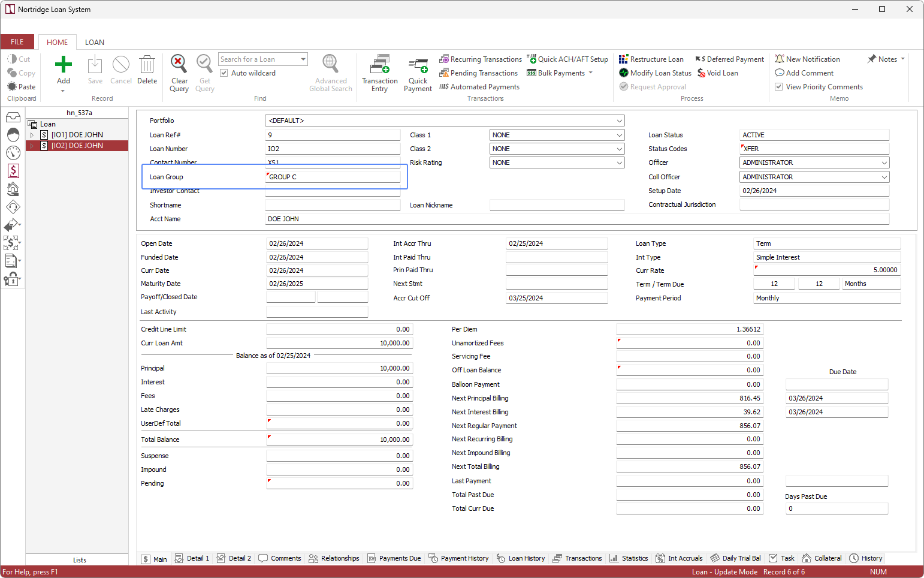Click the Next Regular Payment value 856.07
Viewport: 924px width, 578px height.
(690, 426)
